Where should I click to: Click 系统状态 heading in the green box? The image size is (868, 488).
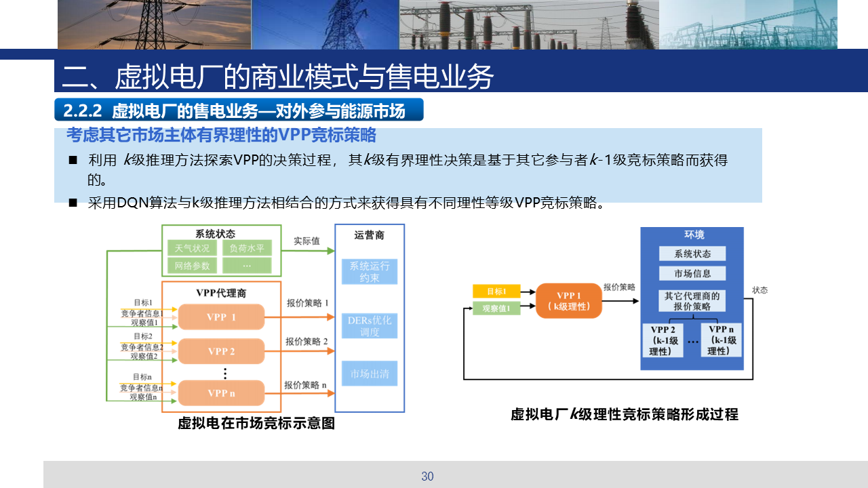tap(216, 233)
